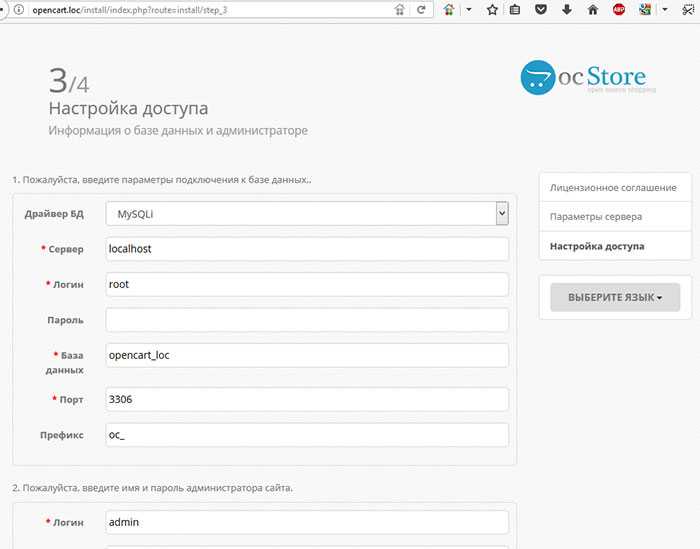Click the section 1 database parameters instruction text
The width and height of the screenshot is (700, 549).
point(162,180)
